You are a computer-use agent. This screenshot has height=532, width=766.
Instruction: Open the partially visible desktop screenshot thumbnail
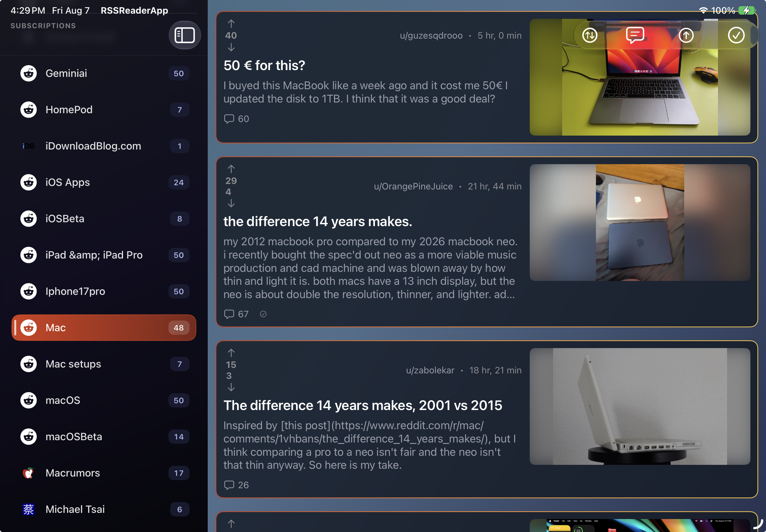click(x=640, y=525)
